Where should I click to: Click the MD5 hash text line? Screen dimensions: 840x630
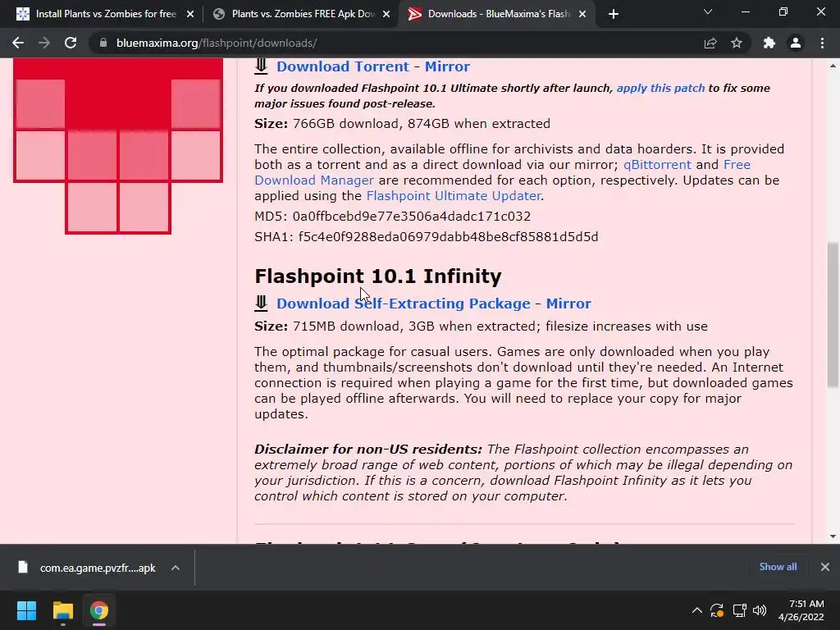click(393, 216)
